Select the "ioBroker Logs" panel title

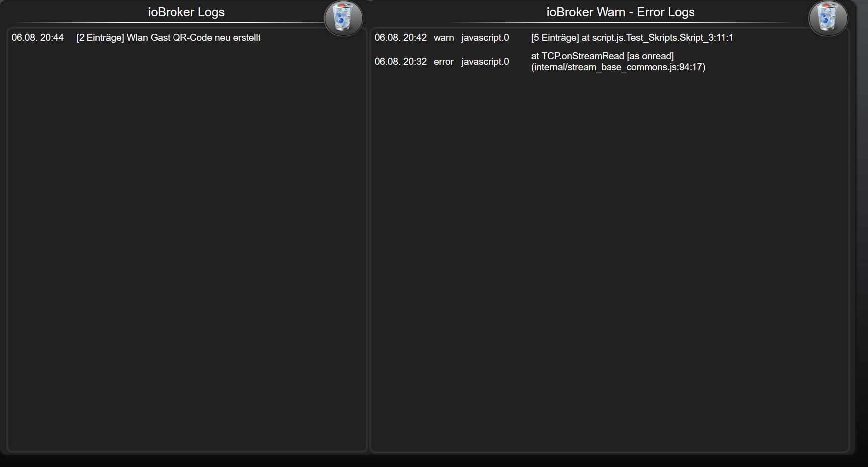pos(186,12)
